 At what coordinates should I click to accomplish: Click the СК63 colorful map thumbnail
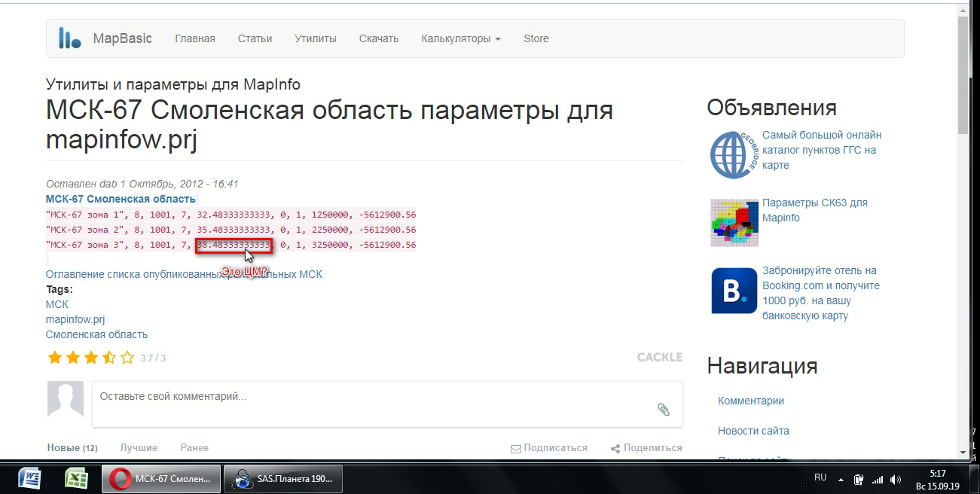(733, 222)
